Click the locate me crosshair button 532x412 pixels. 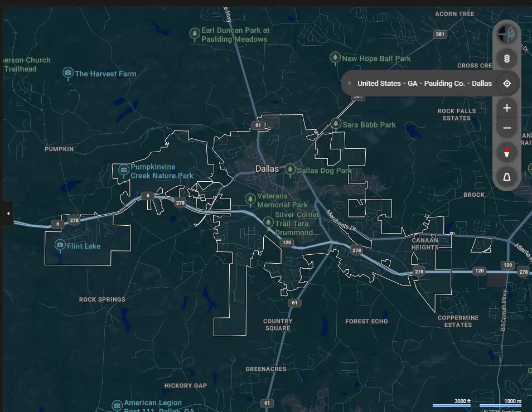[x=507, y=84]
